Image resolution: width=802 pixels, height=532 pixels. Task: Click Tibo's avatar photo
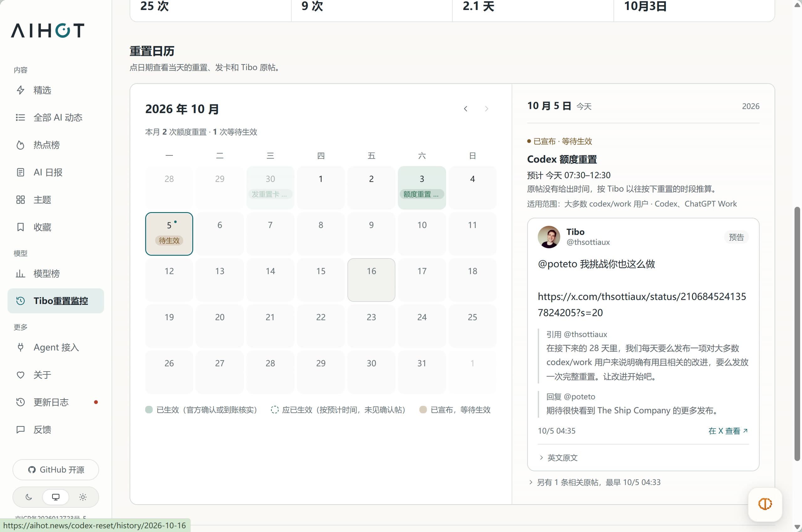pos(549,237)
